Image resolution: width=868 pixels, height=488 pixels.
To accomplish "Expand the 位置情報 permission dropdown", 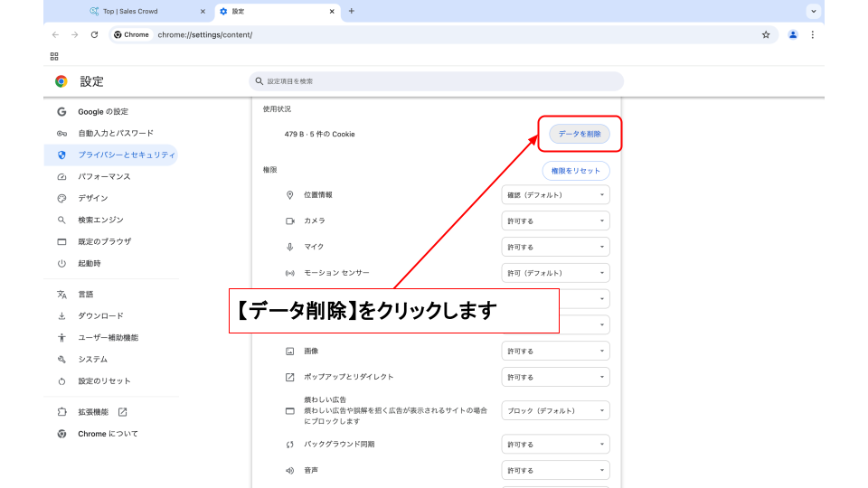I will pyautogui.click(x=555, y=195).
